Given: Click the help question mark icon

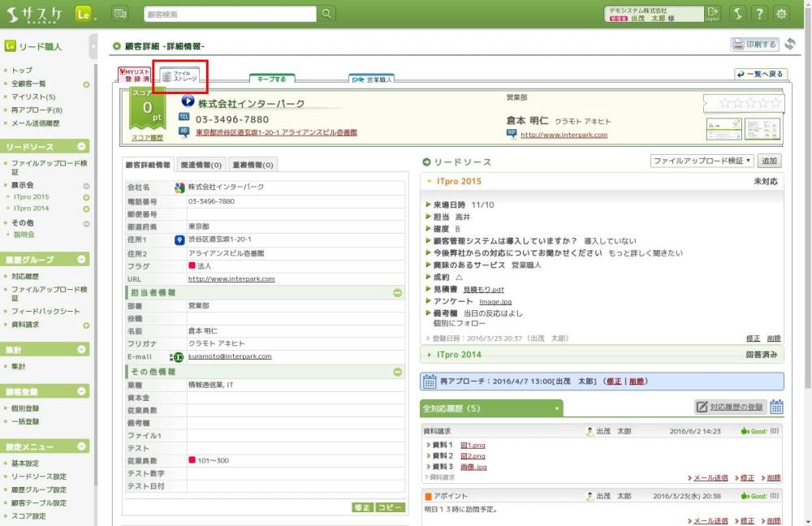Looking at the screenshot, I should pyautogui.click(x=758, y=13).
